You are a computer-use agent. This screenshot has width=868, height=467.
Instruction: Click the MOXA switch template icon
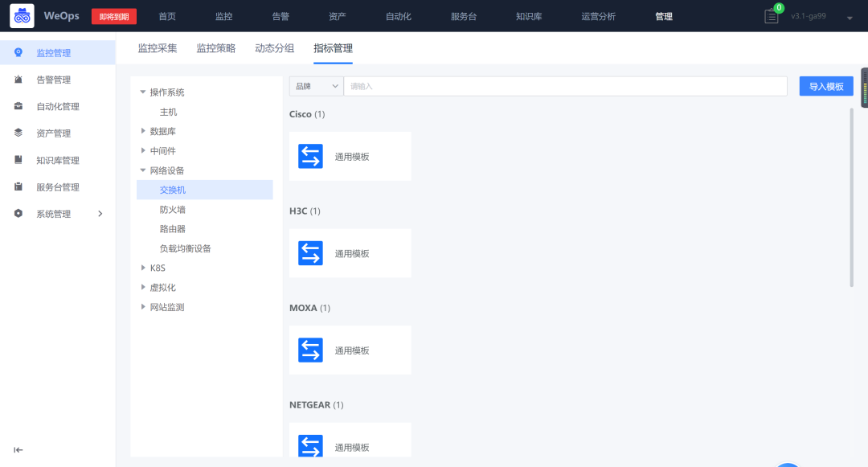click(310, 350)
